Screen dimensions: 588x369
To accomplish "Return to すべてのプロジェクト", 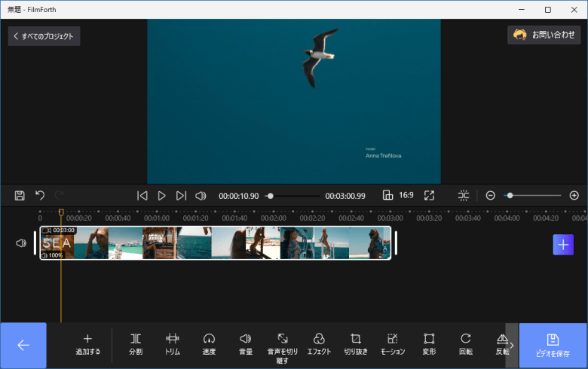I will 44,36.
